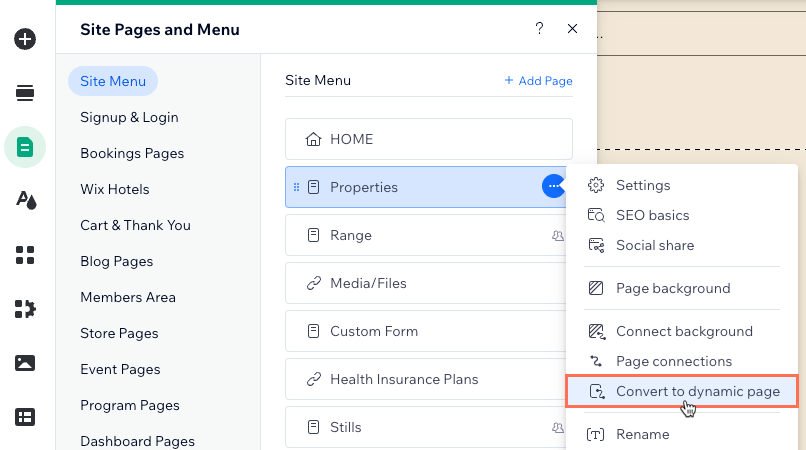Select the Range page row
The image size is (806, 450).
click(426, 235)
